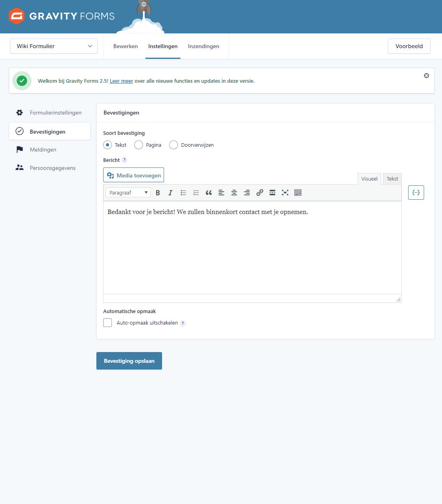
Task: Apply blockquote formatting
Action: click(209, 193)
